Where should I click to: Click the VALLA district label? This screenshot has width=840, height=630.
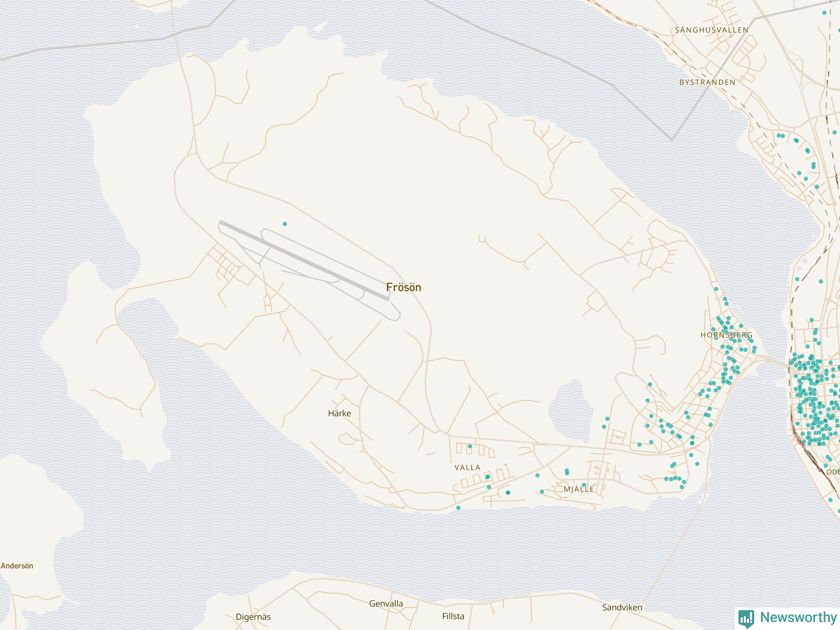(x=468, y=468)
